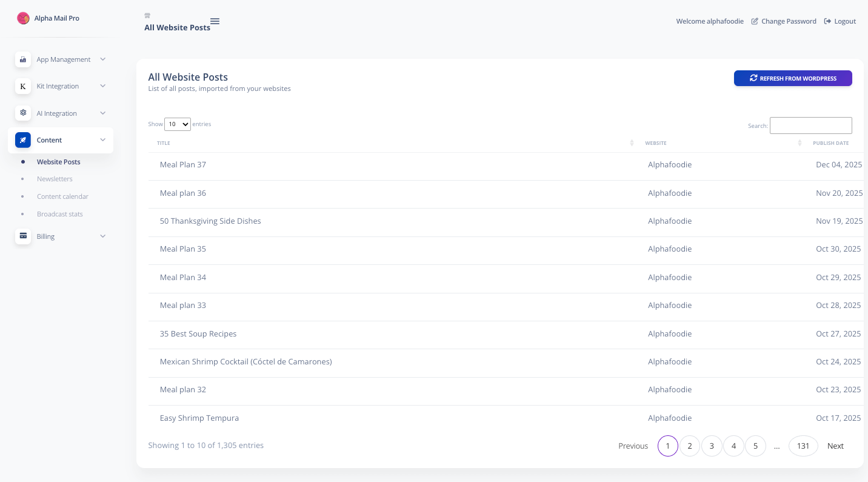The image size is (868, 482).
Task: Open the hamburger menu next to page title
Action: point(215,21)
